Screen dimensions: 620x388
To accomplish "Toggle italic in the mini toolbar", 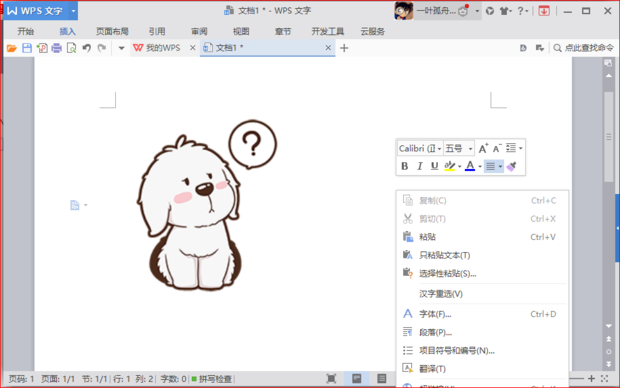I will tap(420, 166).
